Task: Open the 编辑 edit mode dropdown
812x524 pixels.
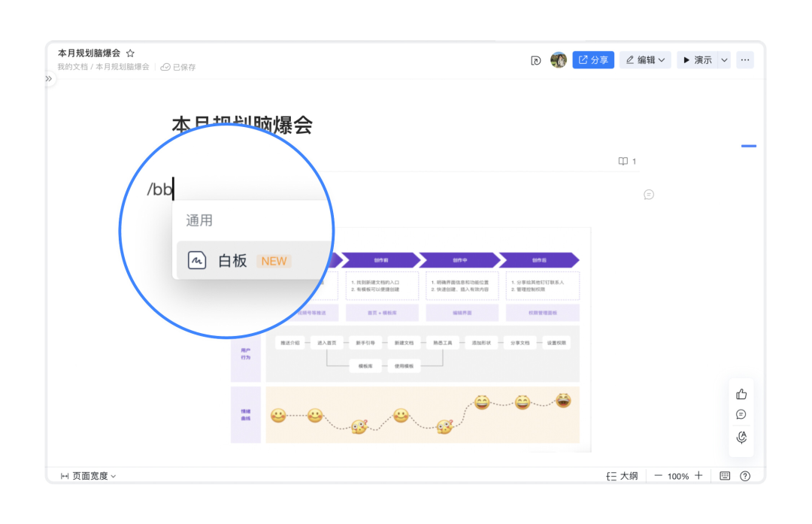Action: 645,60
